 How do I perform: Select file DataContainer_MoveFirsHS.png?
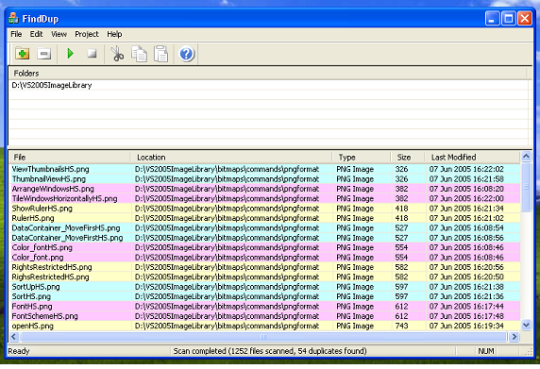click(66, 228)
